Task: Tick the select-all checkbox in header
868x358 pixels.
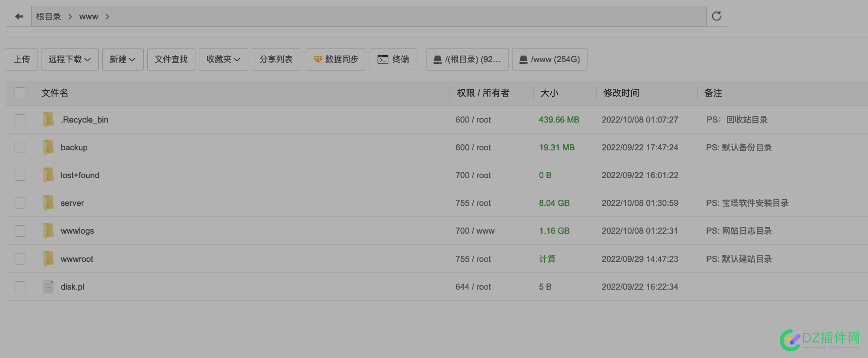Action: (x=20, y=93)
